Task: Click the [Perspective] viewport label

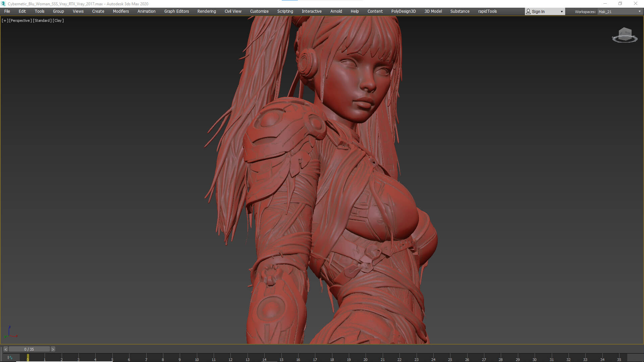Action: 20,20
